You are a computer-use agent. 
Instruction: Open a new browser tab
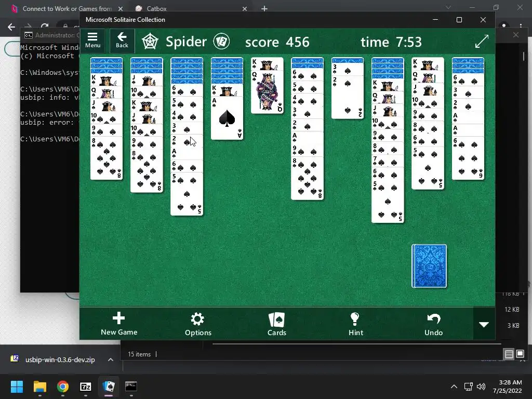(264, 9)
